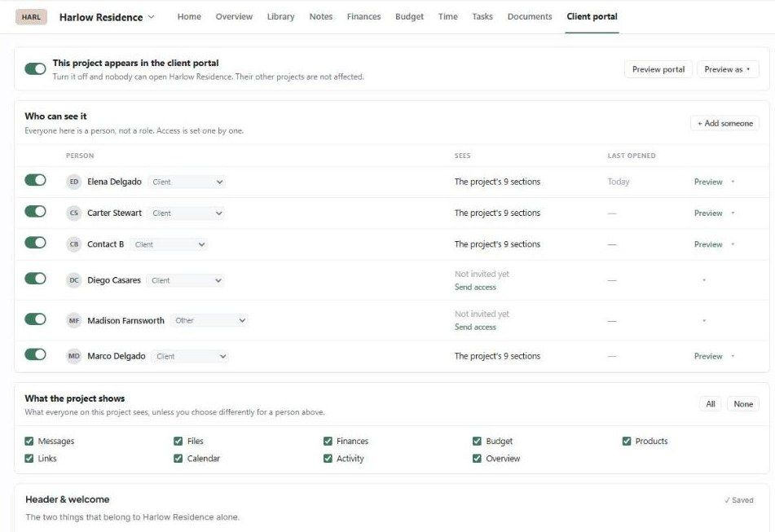
Task: Click Diego Casares' DC avatar
Action: click(73, 280)
